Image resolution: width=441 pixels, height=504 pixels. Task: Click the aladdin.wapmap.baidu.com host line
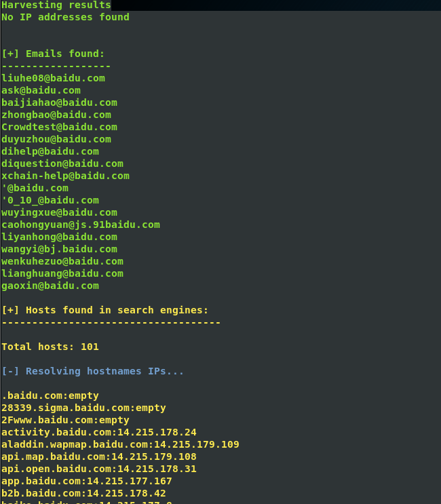coord(120,444)
